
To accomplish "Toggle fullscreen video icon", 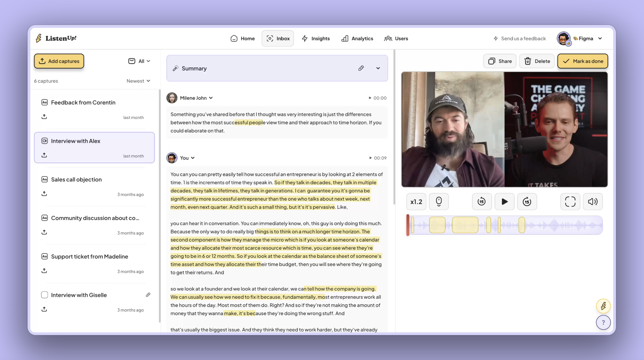I will [570, 202].
